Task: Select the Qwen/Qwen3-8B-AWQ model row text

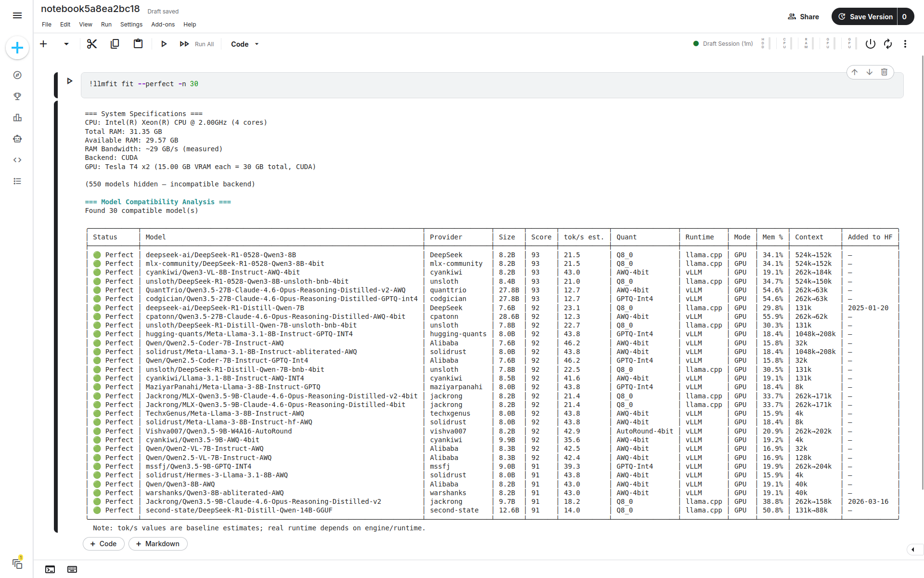Action: [x=180, y=484]
